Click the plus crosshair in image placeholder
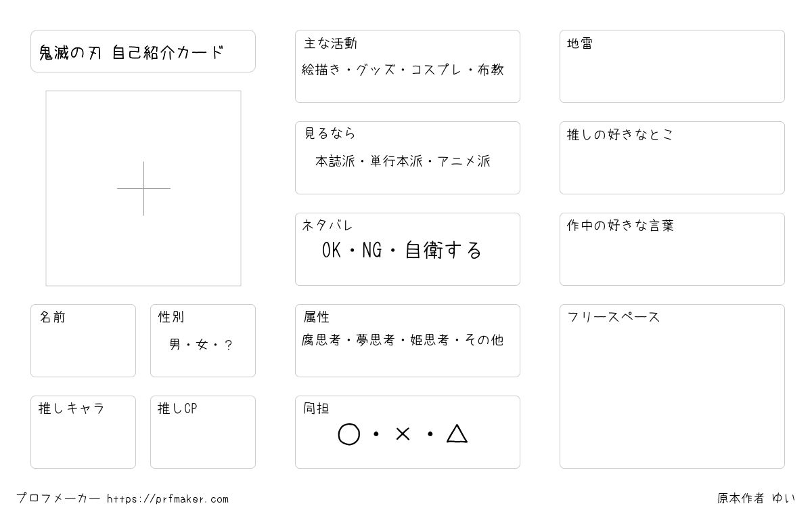 pyautogui.click(x=143, y=188)
